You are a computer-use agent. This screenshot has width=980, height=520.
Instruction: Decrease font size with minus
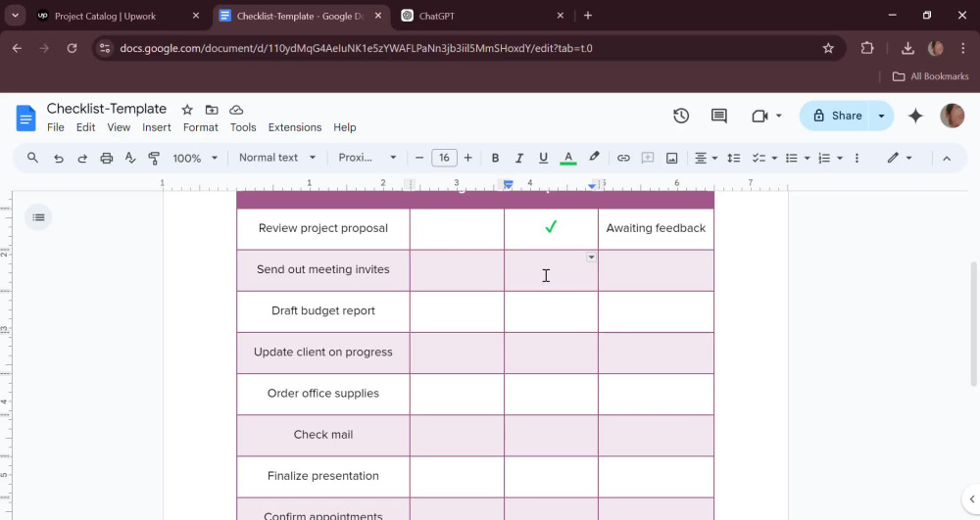pyautogui.click(x=419, y=158)
